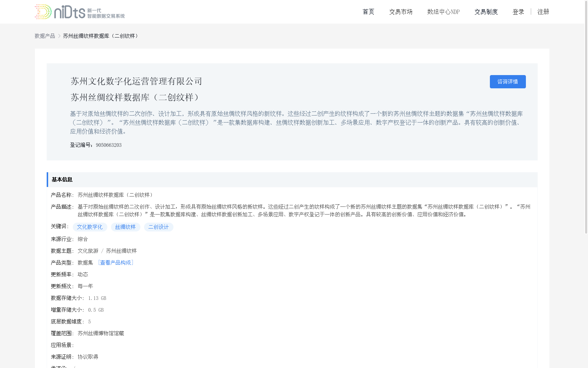
Task: Click the 基本信息 section header
Action: pos(292,180)
